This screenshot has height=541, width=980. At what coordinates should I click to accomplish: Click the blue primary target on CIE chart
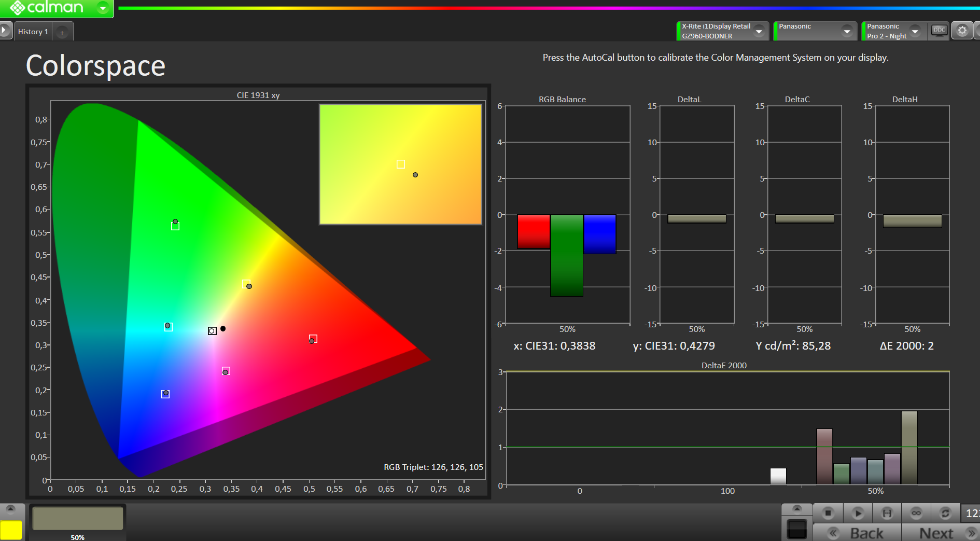(x=165, y=394)
